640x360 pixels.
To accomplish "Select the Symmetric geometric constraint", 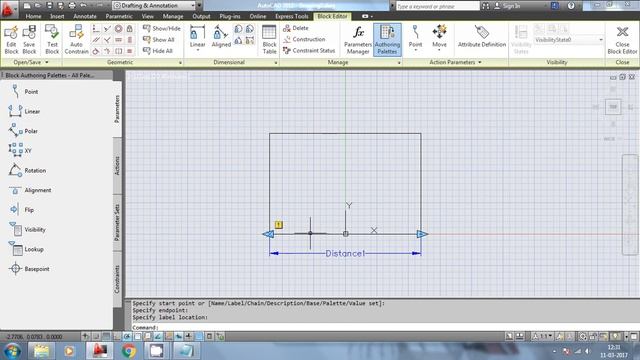I will [x=118, y=51].
